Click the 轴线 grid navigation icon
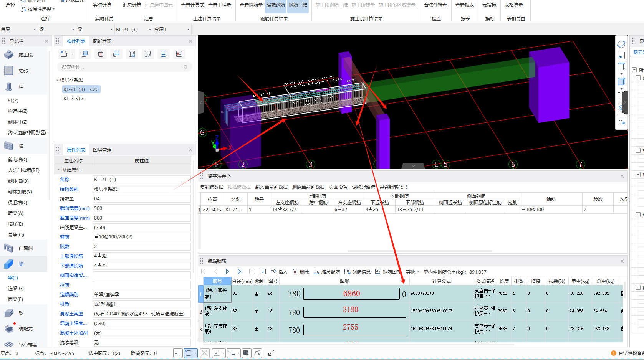The image size is (644, 360). [9, 71]
